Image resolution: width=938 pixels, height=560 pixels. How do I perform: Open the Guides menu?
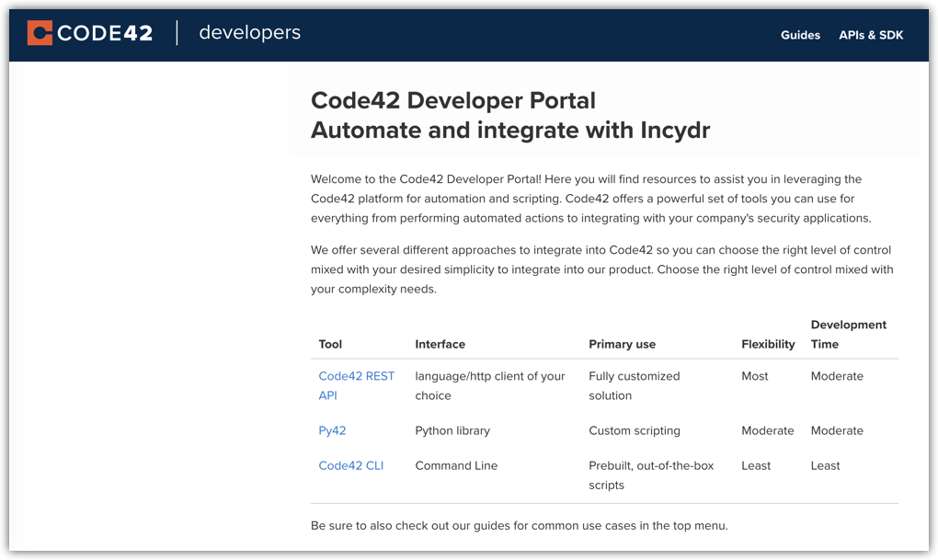(799, 35)
